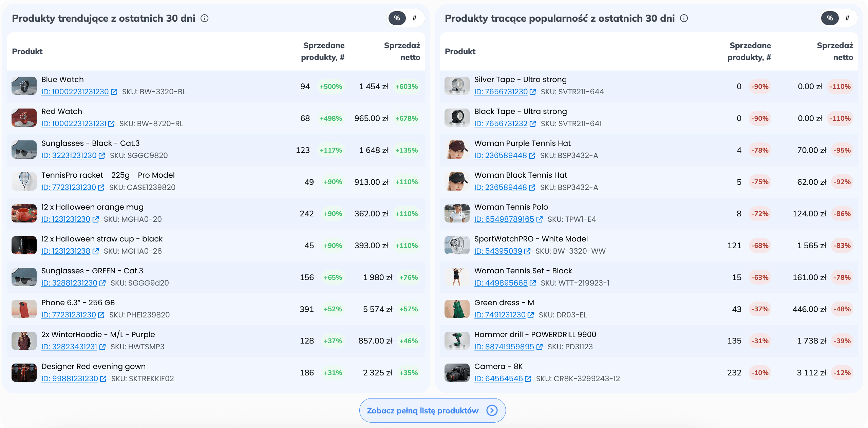
Task: Click the Hammer drill product thumbnail
Action: pos(457,341)
